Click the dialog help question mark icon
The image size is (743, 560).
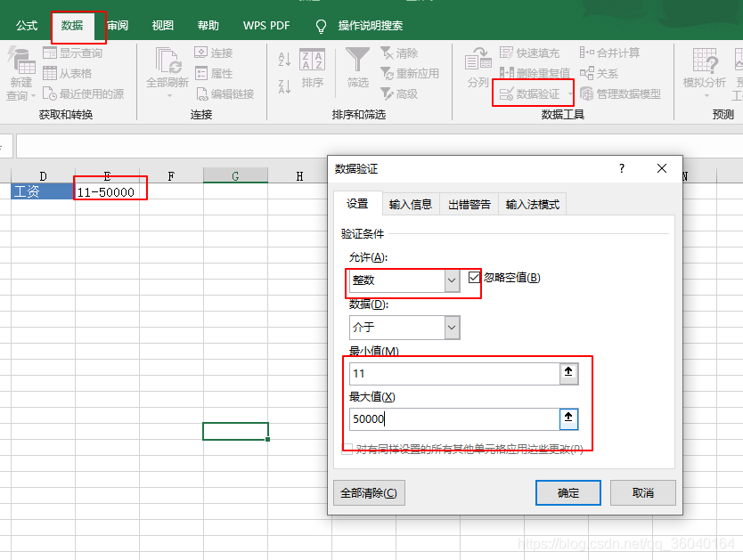[x=621, y=168]
